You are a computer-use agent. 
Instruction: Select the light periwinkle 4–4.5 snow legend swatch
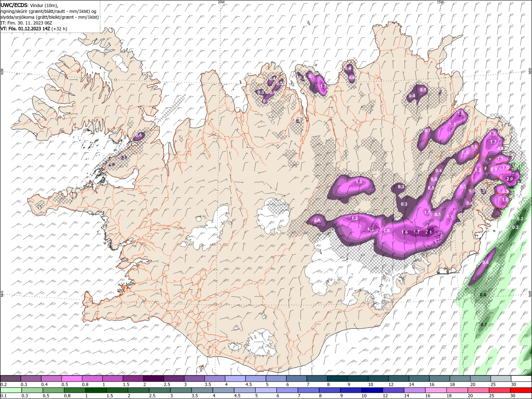(235, 379)
